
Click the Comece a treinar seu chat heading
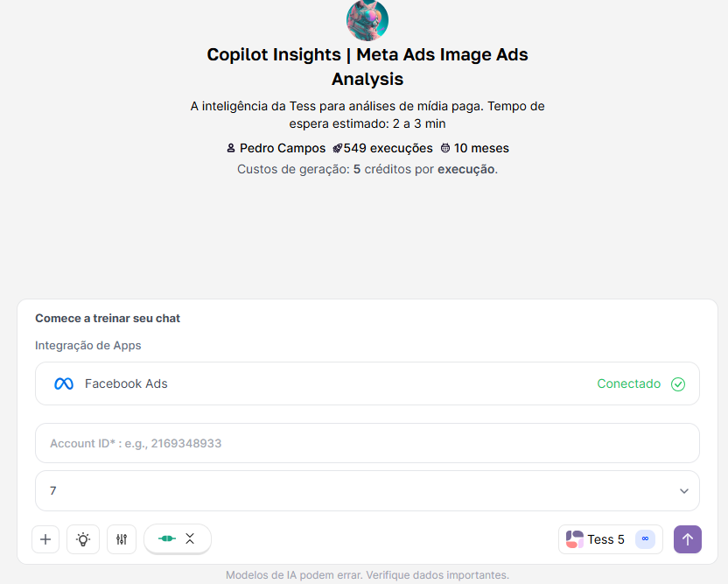pos(108,318)
